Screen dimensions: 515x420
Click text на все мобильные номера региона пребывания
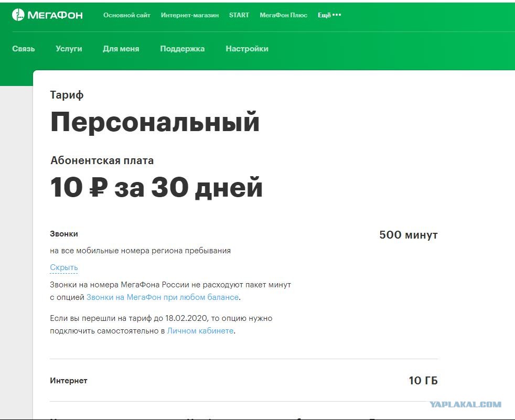[140, 251]
